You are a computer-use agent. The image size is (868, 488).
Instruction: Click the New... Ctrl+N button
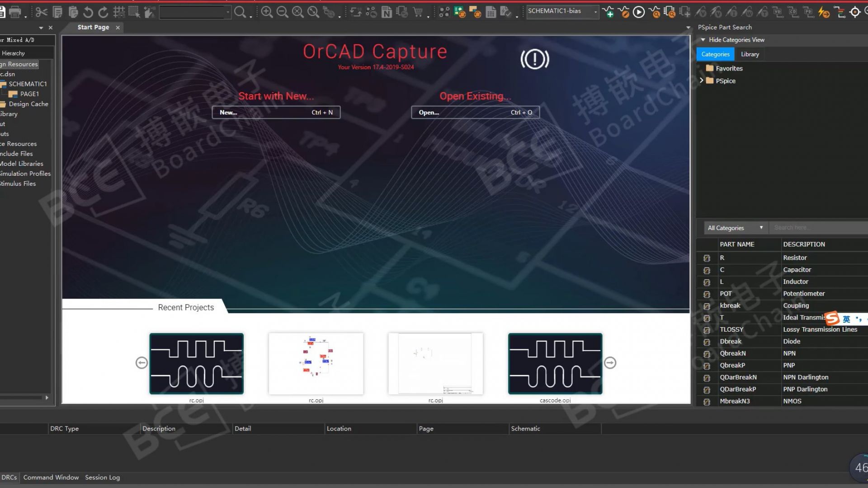tap(276, 113)
